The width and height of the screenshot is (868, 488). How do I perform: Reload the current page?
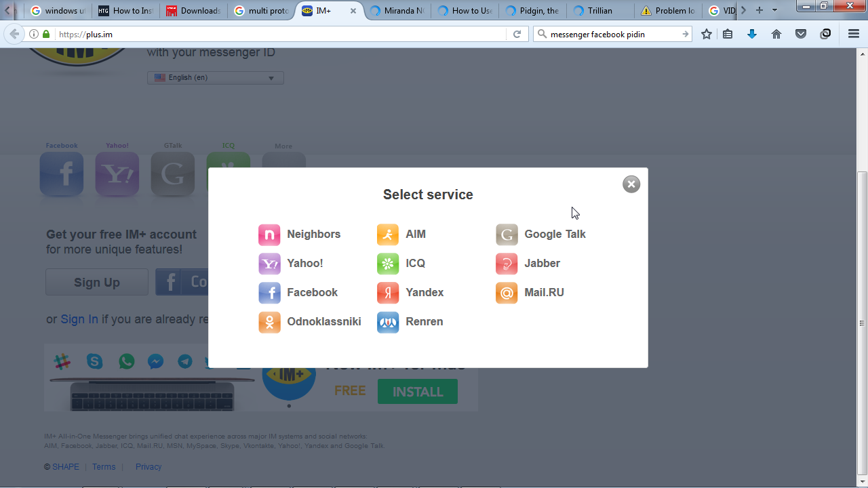pos(517,34)
